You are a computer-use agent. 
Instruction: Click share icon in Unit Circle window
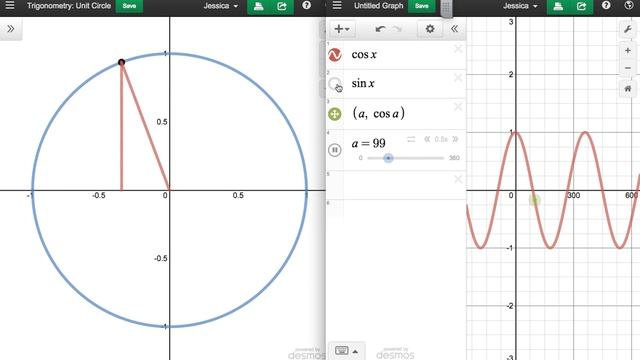pos(282,6)
